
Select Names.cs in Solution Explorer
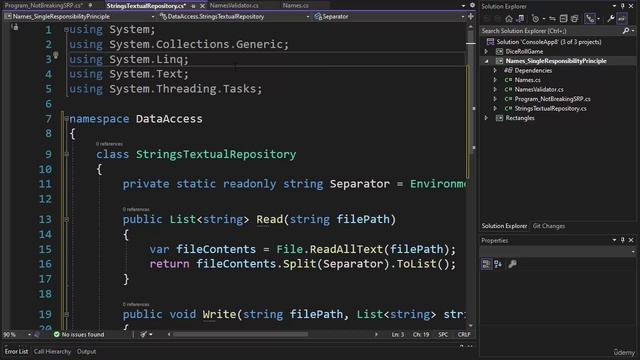pos(527,80)
